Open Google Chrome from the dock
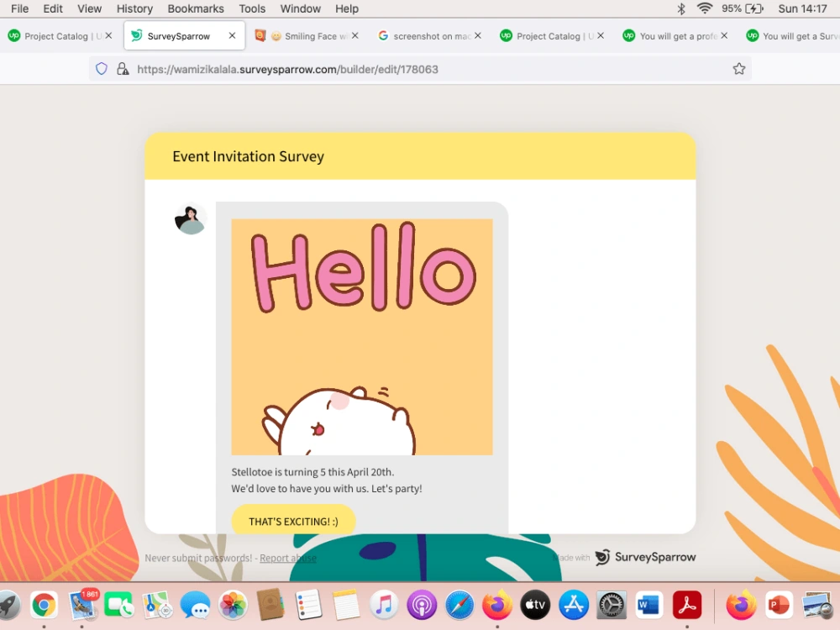This screenshot has height=630, width=840. (x=44, y=606)
